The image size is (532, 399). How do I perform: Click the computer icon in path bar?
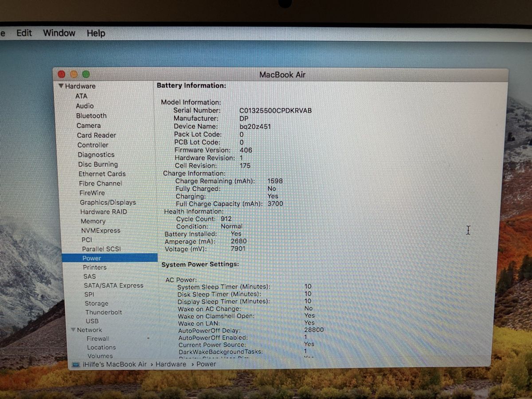click(x=76, y=364)
